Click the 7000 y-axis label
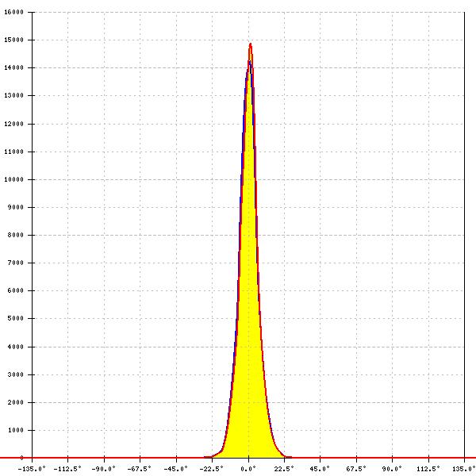 [x=16, y=263]
